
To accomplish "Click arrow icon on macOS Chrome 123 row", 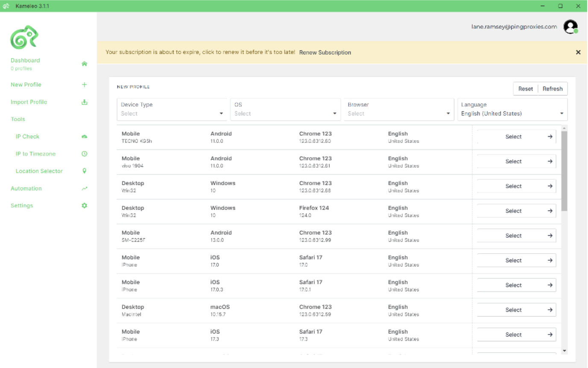I will 550,310.
